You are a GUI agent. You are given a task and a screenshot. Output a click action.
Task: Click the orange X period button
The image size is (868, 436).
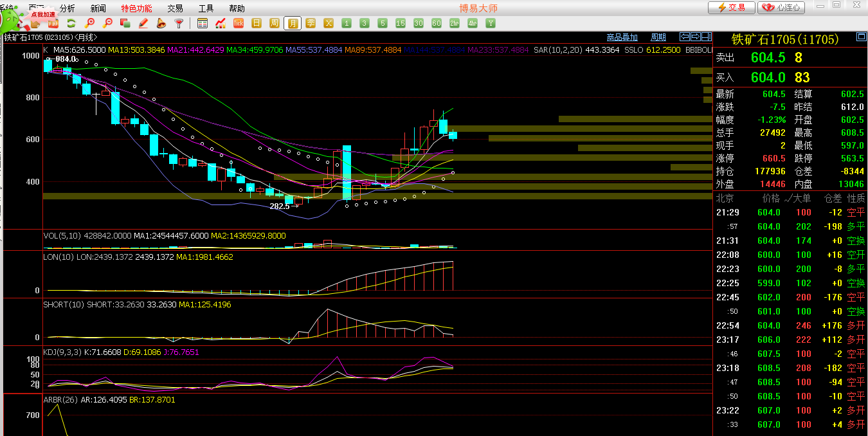[x=329, y=23]
